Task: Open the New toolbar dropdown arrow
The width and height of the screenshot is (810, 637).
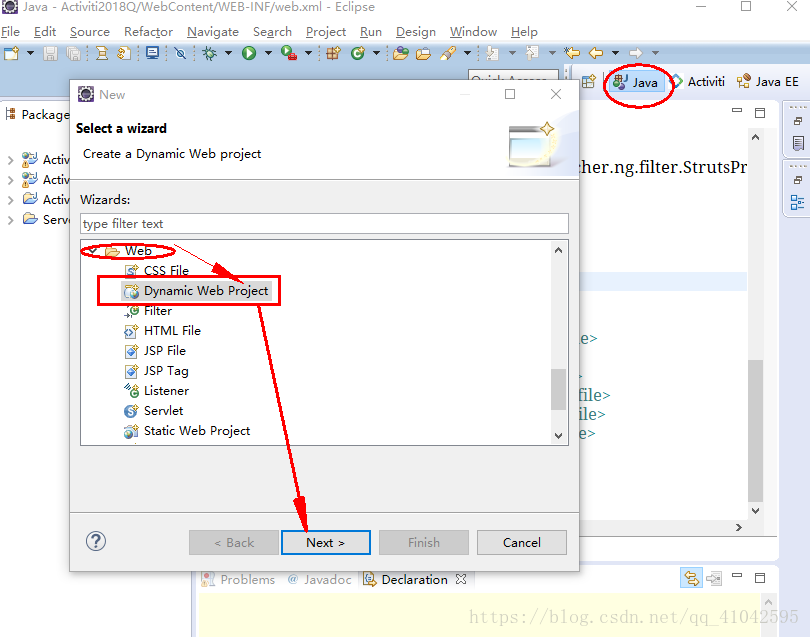Action: coord(30,53)
